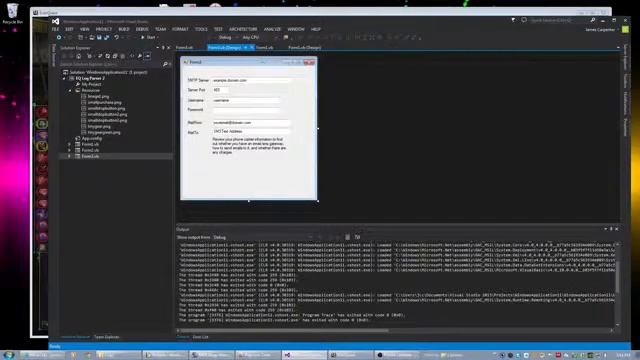Toggle Preview Selected Items in Solution Explorer

pyautogui.click(x=148, y=56)
